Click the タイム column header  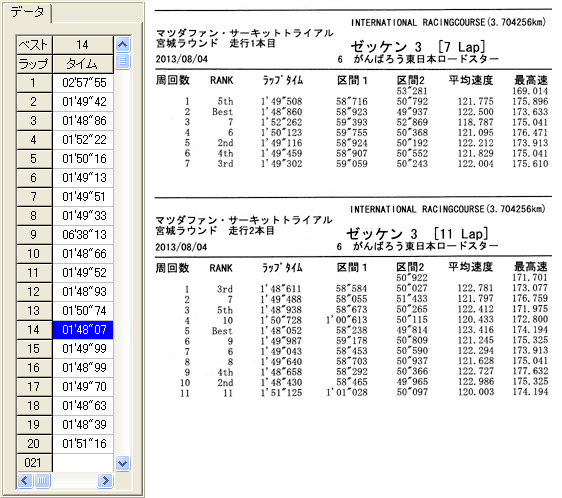83,64
